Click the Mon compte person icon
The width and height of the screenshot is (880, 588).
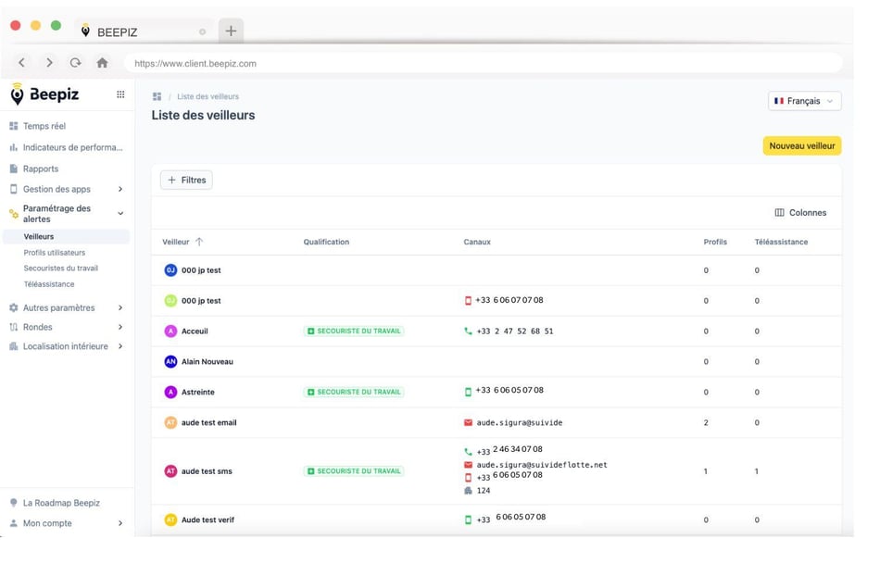click(14, 523)
